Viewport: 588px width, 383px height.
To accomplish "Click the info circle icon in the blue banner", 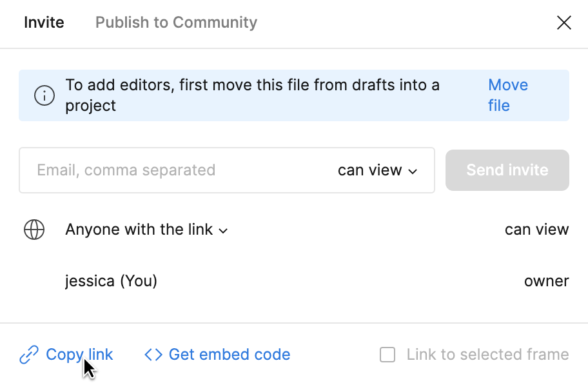I will (x=44, y=95).
